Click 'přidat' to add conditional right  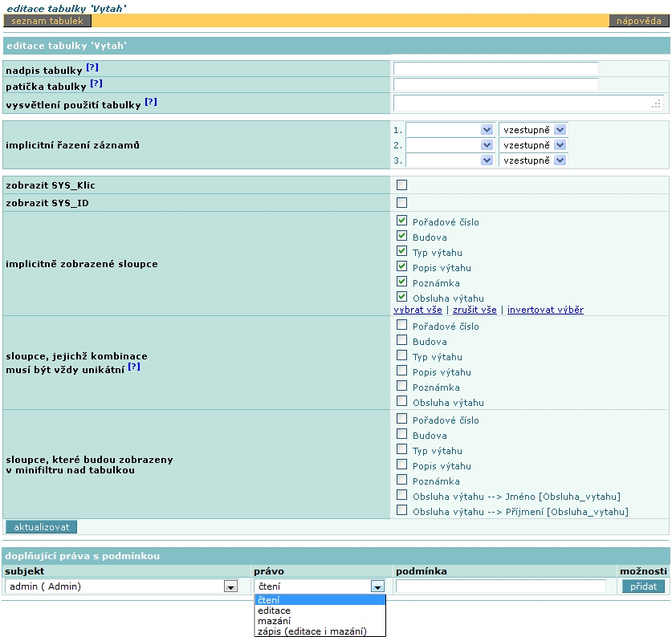click(643, 586)
